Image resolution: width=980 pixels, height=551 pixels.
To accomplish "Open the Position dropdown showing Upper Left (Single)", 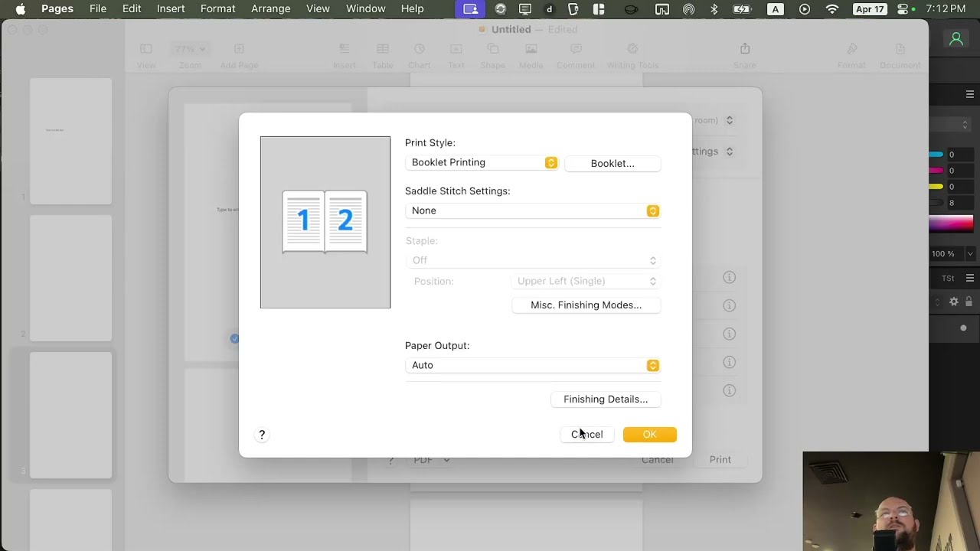I will [x=586, y=281].
